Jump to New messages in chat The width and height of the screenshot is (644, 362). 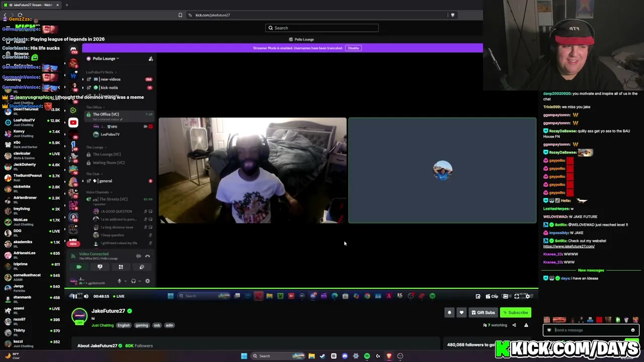click(x=591, y=270)
